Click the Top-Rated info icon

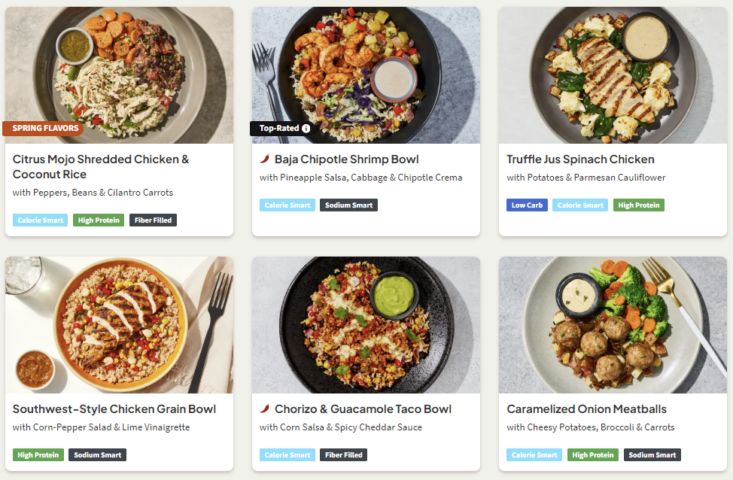coord(306,128)
